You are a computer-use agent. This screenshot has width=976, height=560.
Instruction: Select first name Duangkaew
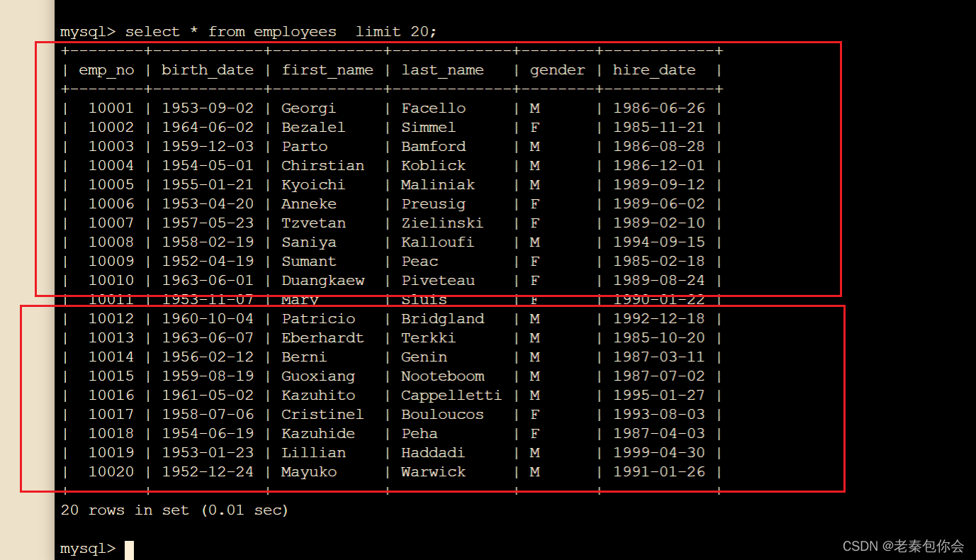(x=322, y=281)
